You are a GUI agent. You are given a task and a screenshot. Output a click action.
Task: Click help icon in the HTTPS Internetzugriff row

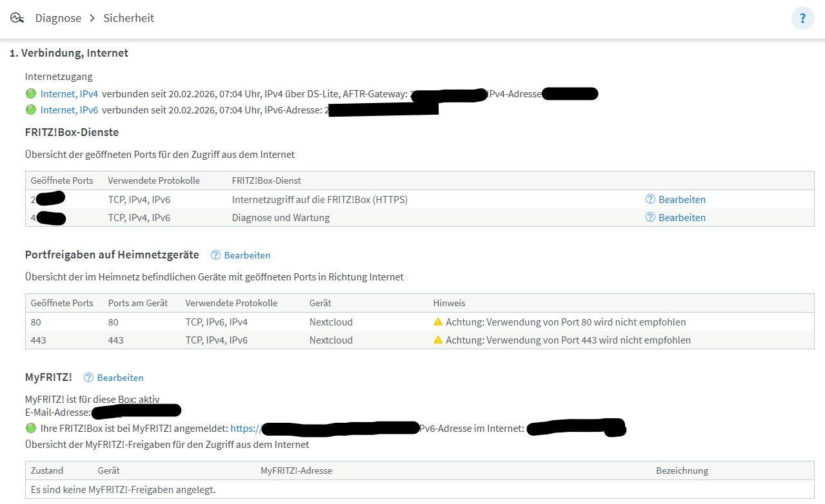(650, 200)
